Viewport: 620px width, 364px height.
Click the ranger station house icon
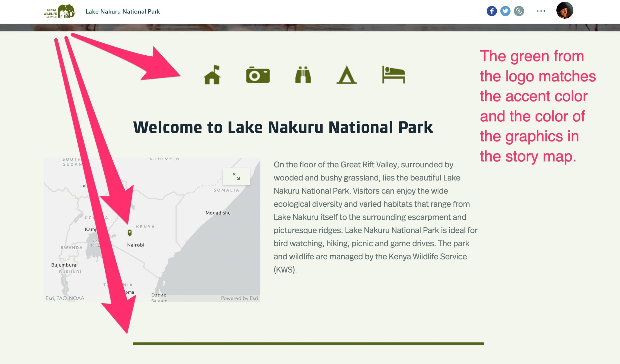[212, 75]
